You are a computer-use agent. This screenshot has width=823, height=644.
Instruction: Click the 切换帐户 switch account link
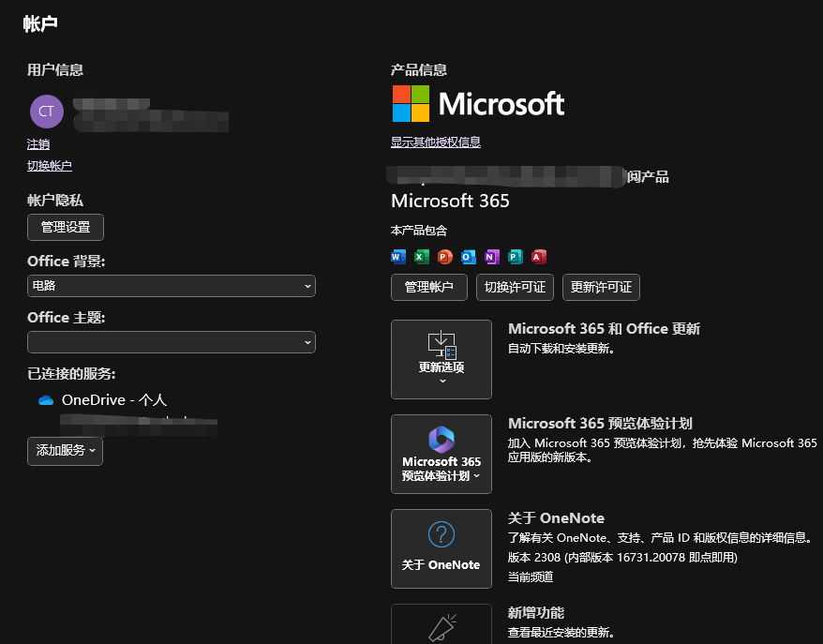(x=50, y=166)
